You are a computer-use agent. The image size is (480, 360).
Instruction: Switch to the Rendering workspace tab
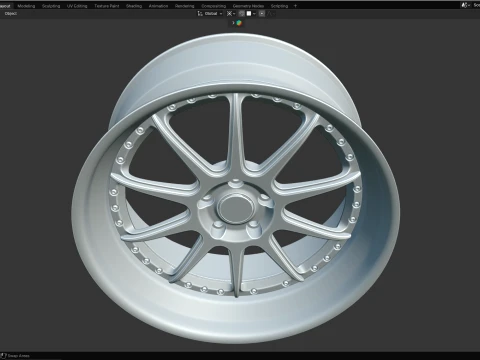(185, 6)
